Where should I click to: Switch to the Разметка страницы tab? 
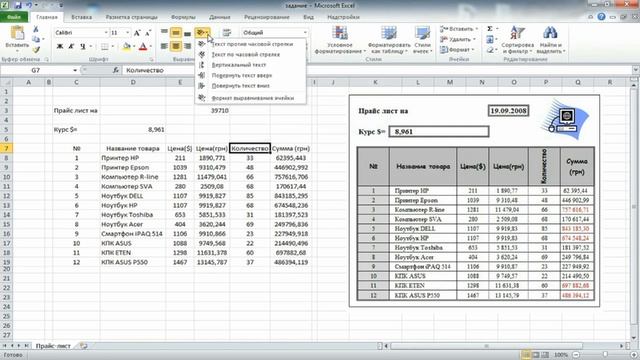(x=131, y=17)
